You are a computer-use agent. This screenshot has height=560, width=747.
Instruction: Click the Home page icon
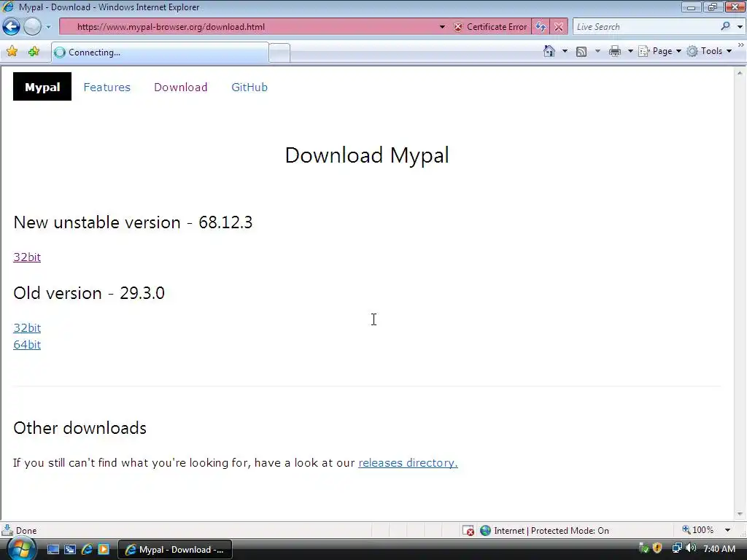(x=549, y=51)
